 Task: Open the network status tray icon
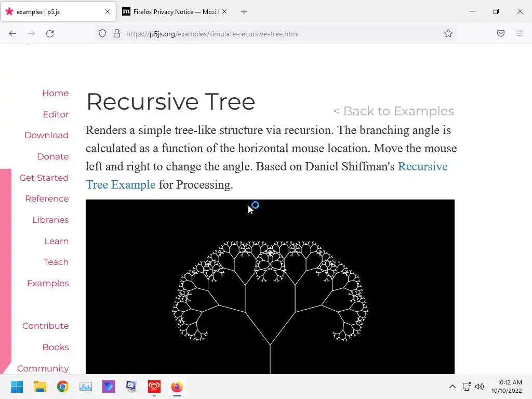pyautogui.click(x=467, y=387)
